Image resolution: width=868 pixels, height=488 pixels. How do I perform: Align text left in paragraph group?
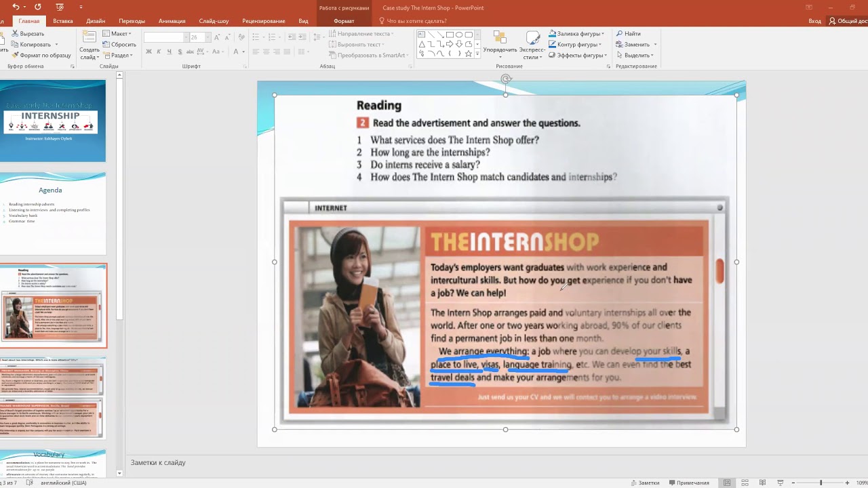click(256, 52)
